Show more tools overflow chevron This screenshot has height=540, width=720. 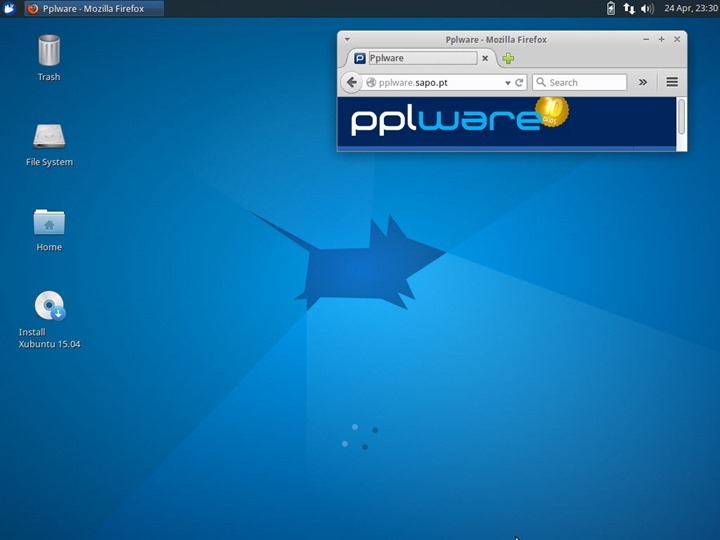pyautogui.click(x=643, y=82)
